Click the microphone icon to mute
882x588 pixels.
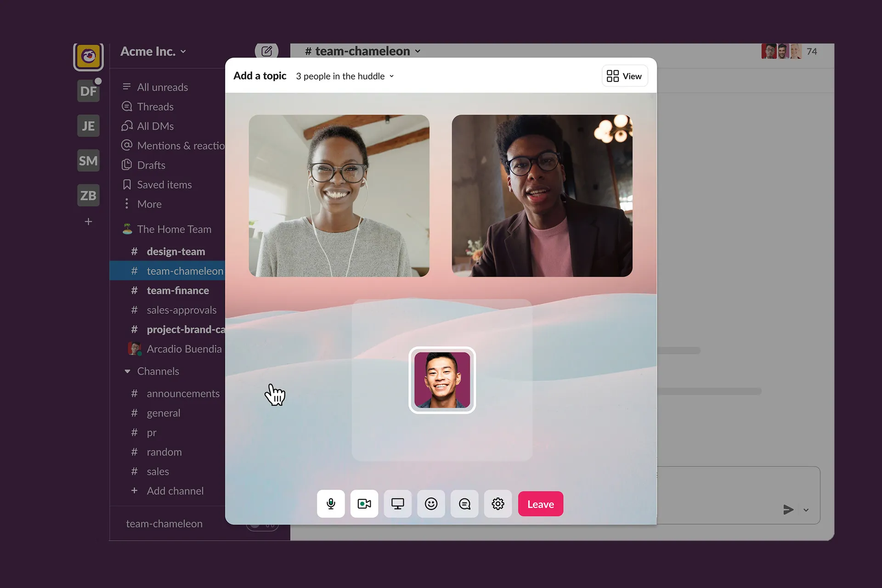pos(331,503)
